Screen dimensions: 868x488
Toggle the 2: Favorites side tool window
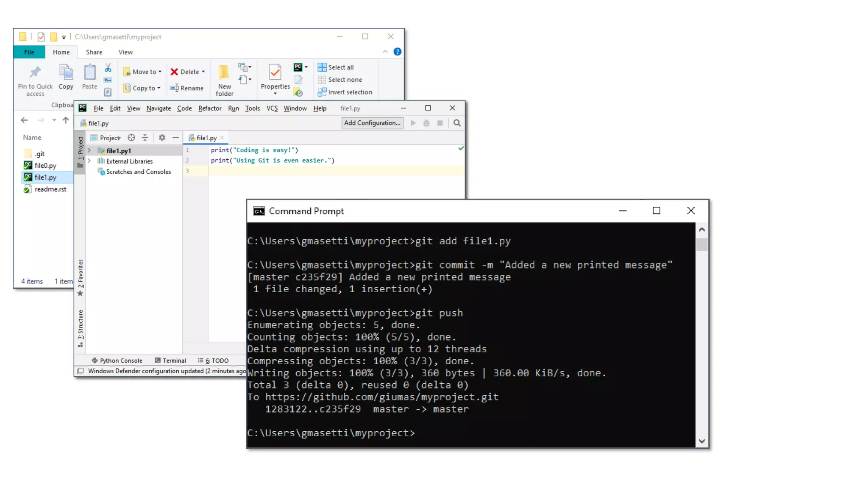pyautogui.click(x=81, y=275)
